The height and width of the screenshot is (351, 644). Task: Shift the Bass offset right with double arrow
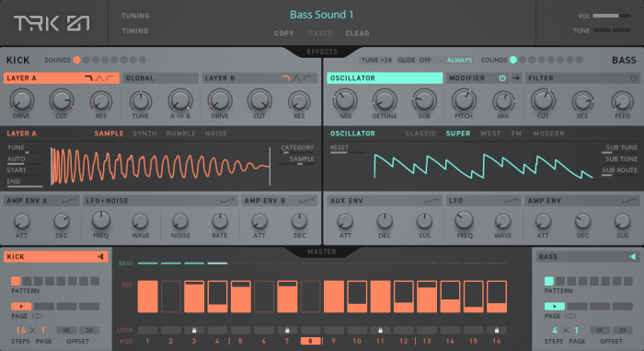click(x=623, y=330)
